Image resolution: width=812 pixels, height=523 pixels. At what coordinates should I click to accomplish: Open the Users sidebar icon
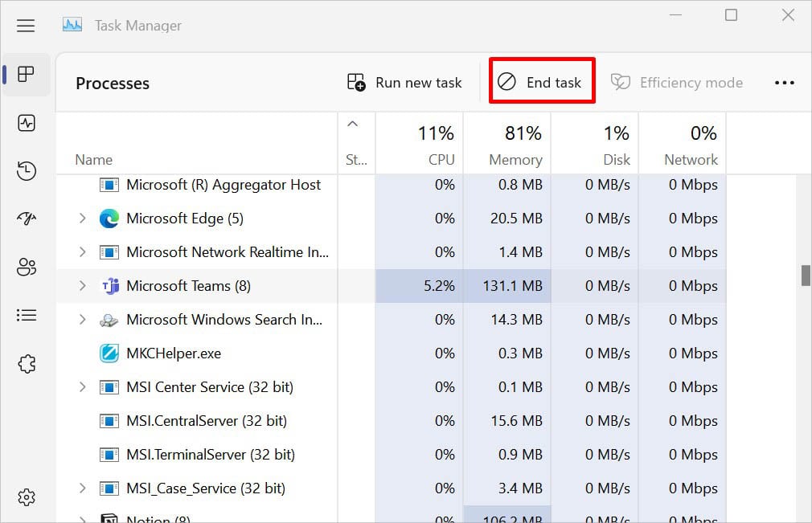27,267
